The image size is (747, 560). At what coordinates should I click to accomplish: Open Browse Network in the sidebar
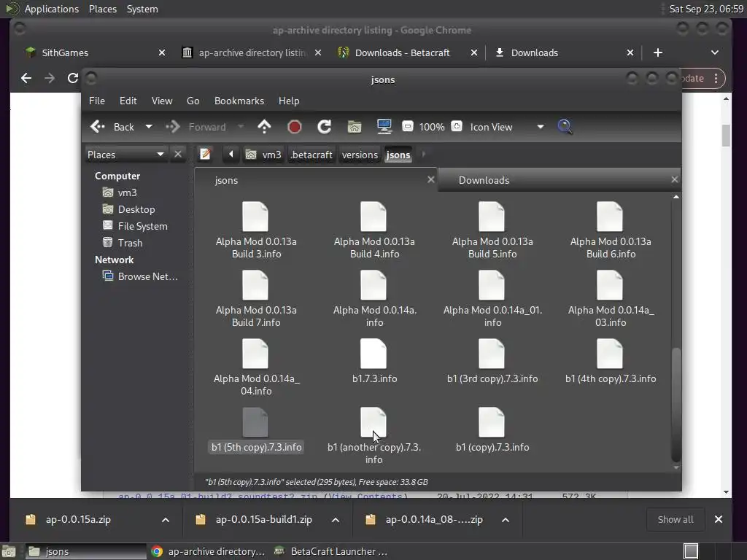[140, 276]
